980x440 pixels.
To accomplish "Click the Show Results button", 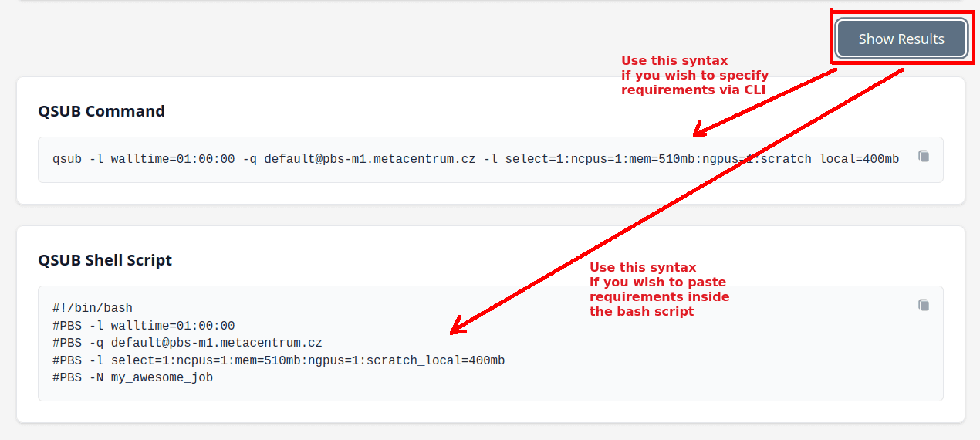I will coord(901,39).
